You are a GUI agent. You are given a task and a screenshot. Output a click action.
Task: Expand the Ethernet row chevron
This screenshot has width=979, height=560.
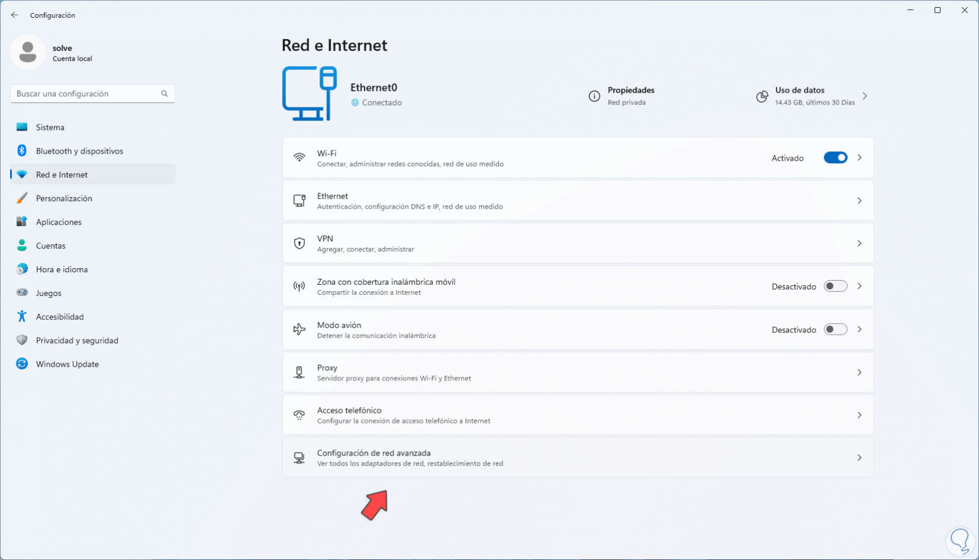point(859,201)
